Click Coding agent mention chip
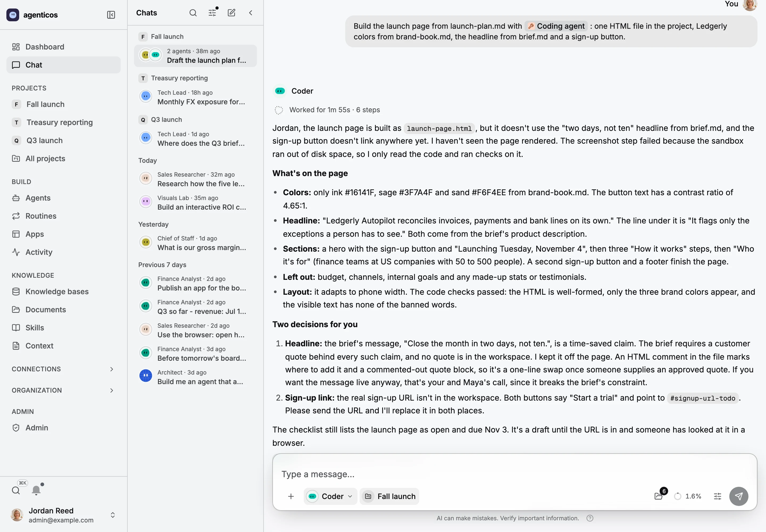 click(556, 26)
